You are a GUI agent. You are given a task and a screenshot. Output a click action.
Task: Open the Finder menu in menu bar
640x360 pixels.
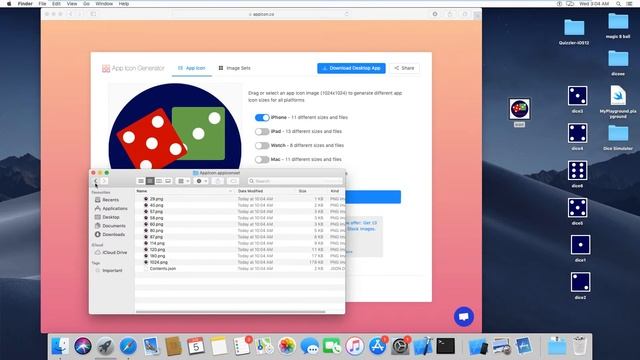[x=25, y=4]
